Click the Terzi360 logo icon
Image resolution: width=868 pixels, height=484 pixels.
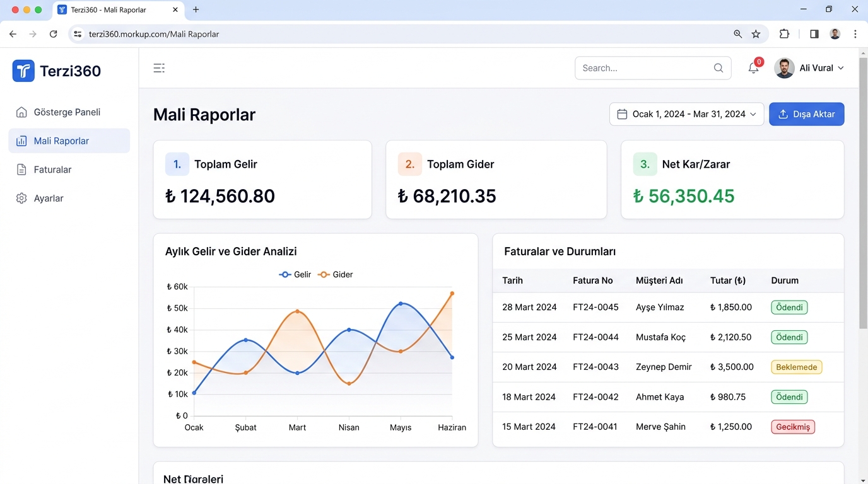pos(23,71)
